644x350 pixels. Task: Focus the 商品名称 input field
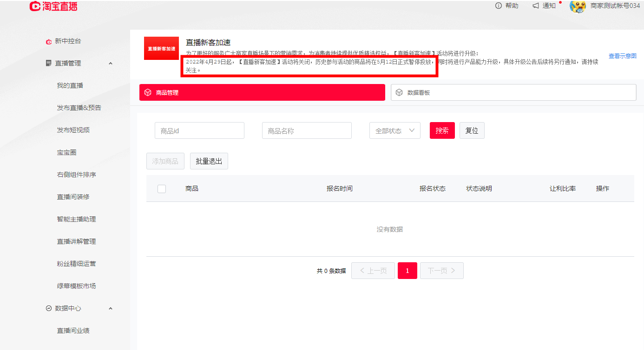307,130
